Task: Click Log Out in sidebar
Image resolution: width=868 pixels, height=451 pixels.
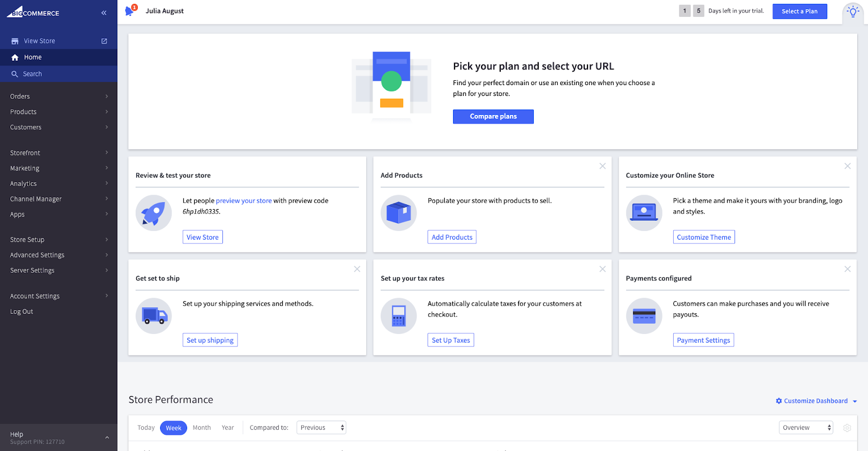Action: coord(22,312)
